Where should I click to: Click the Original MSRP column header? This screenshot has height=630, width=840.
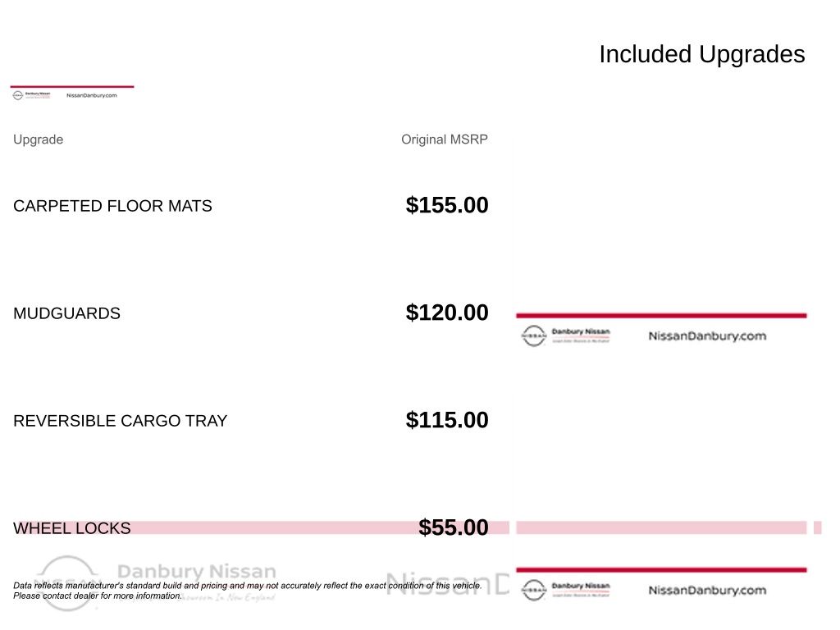444,139
